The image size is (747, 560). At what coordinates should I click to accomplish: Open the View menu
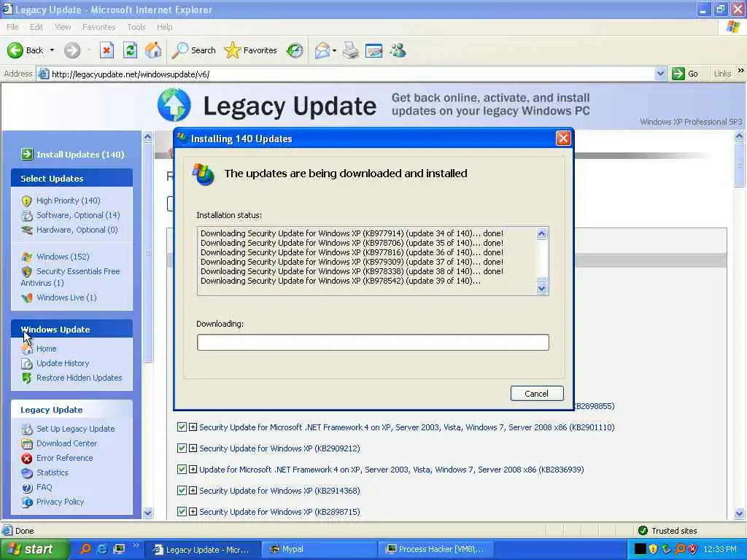pos(63,27)
